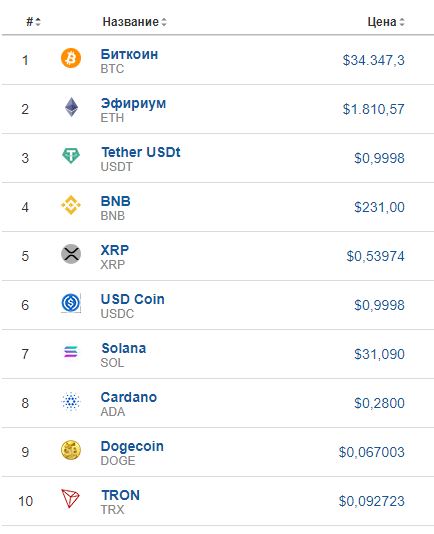Click the orange Bitcoin logo icon
Viewport: 434px width, 534px height.
[x=71, y=58]
